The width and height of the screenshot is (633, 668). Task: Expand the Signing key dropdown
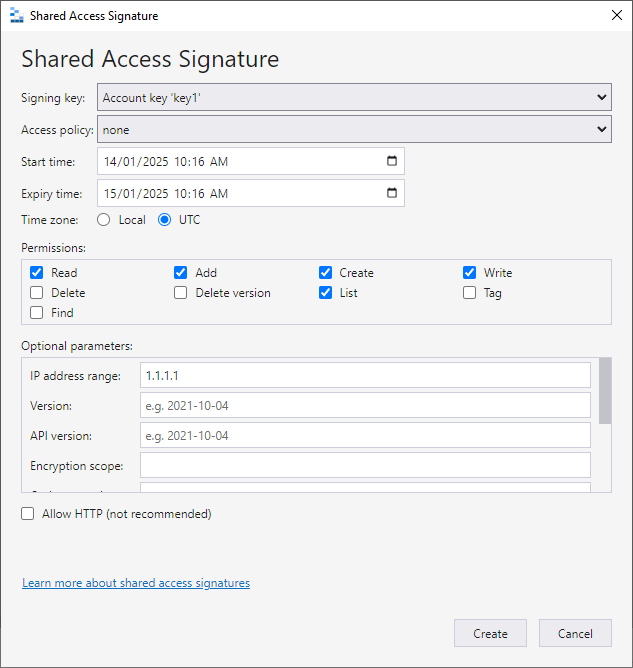click(x=354, y=98)
